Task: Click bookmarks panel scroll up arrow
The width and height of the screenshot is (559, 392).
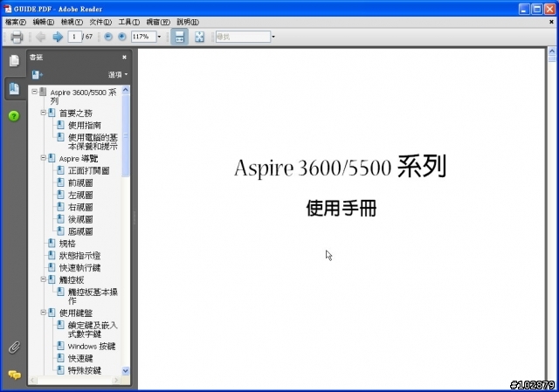Action: 126,90
